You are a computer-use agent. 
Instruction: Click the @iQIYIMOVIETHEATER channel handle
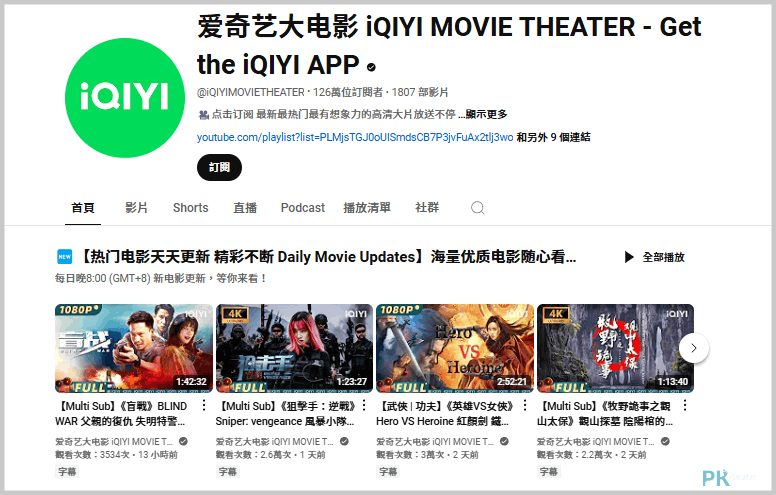point(251,92)
